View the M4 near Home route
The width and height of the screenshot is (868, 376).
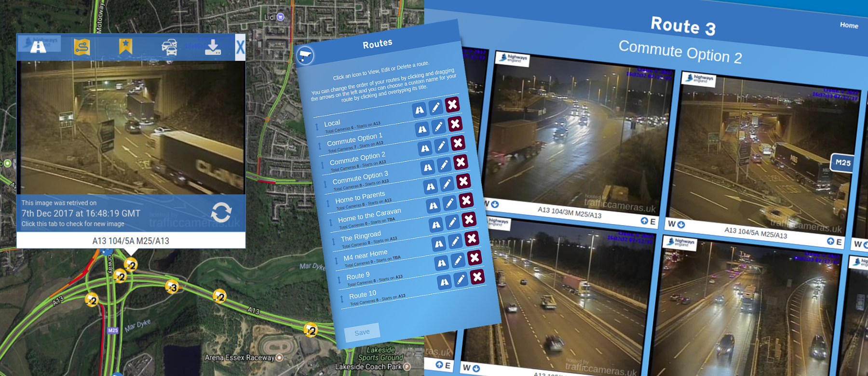click(439, 244)
